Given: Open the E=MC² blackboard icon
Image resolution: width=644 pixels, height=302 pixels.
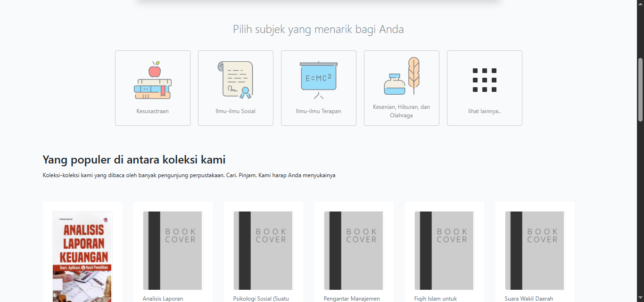Looking at the screenshot, I should pyautogui.click(x=319, y=80).
